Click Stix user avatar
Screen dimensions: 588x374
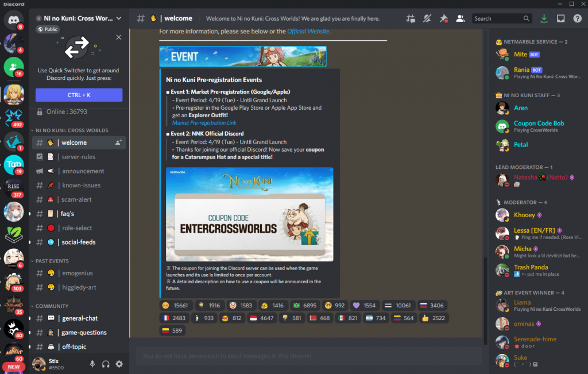point(38,364)
